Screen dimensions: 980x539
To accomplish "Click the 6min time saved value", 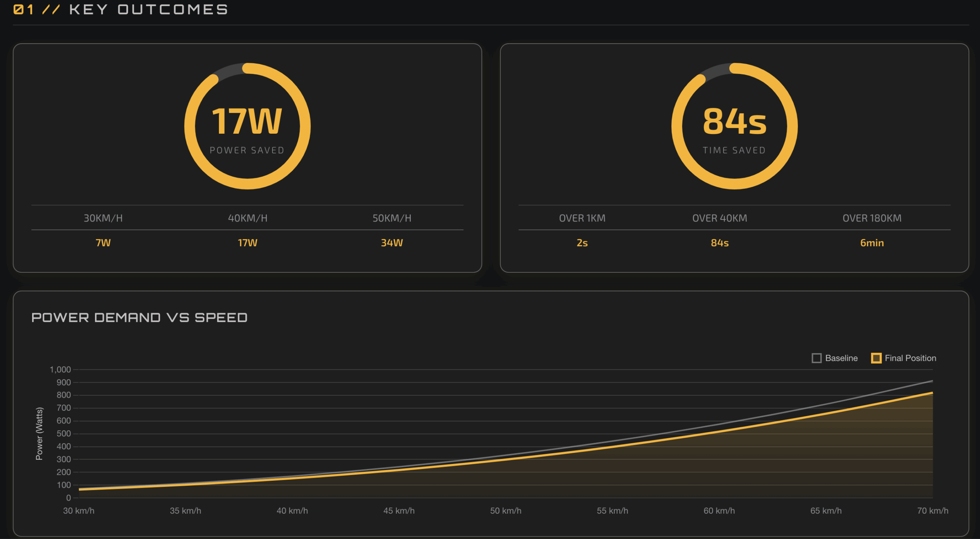I will click(872, 243).
